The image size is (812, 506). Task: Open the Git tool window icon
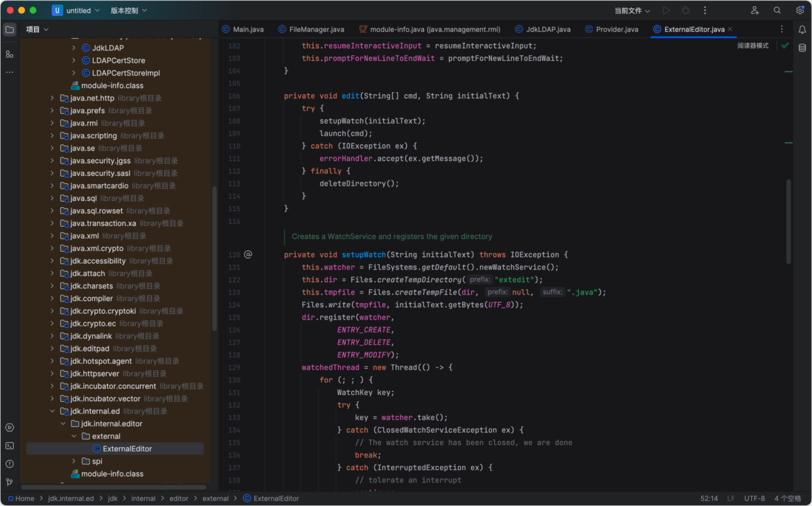10,482
